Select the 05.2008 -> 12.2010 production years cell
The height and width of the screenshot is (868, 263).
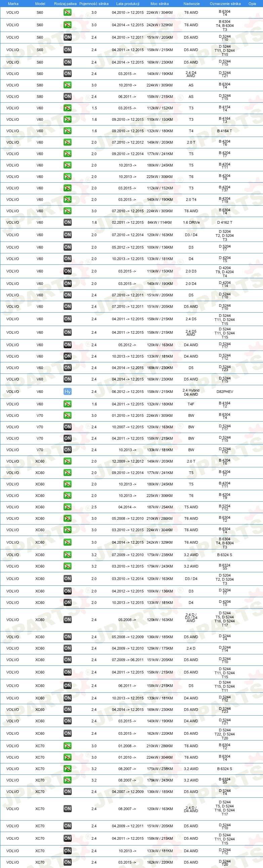pyautogui.click(x=127, y=518)
